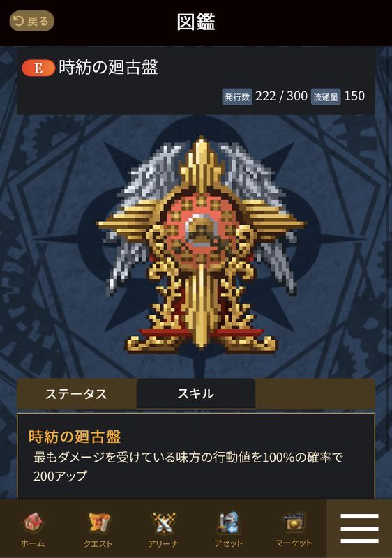Click the item title 時紡の廻古盤 header
This screenshot has width=392, height=558.
[x=109, y=67]
